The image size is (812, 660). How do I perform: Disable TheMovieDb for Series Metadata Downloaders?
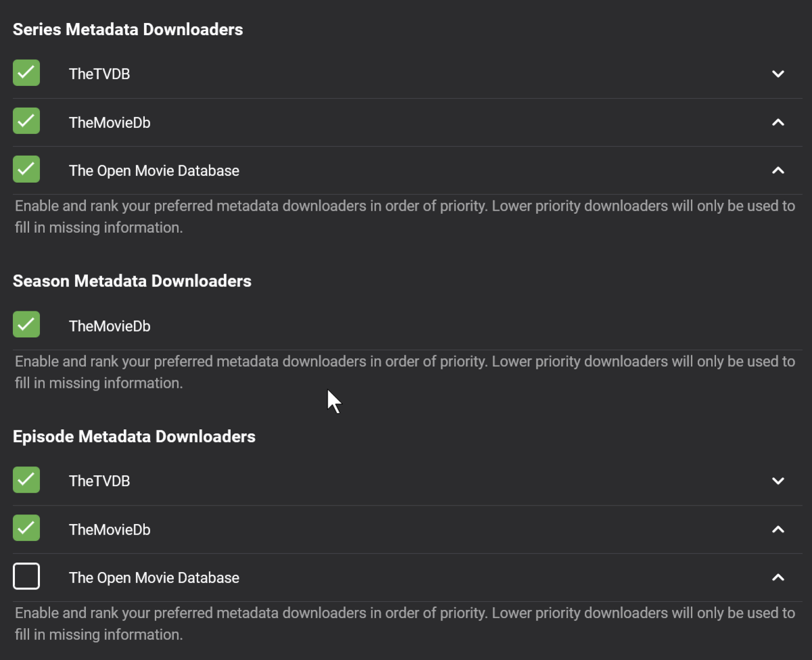26,122
